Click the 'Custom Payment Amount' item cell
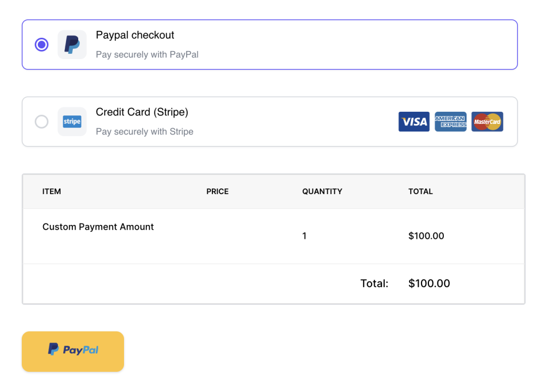 click(98, 227)
